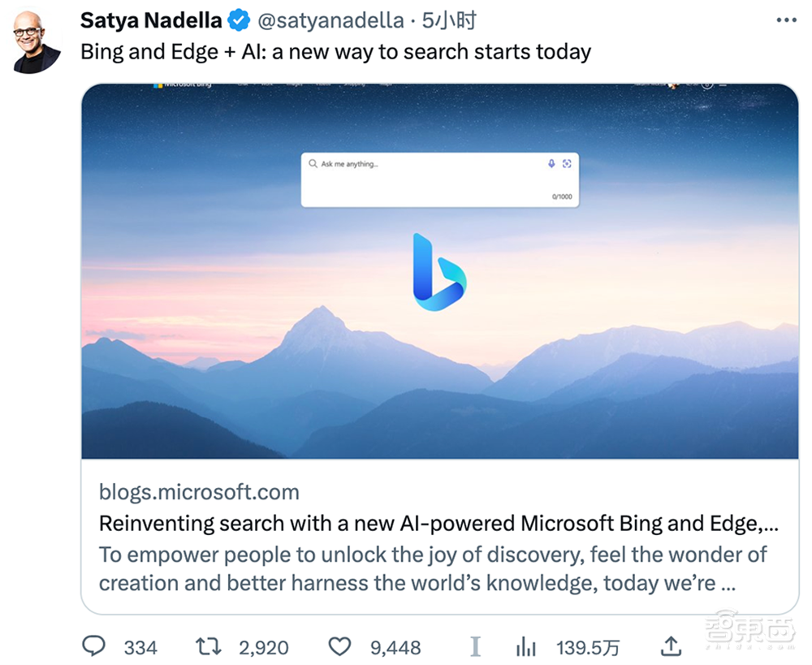Open the hamburger menu at Bing's top right
The width and height of the screenshot is (812, 665).
722,85
